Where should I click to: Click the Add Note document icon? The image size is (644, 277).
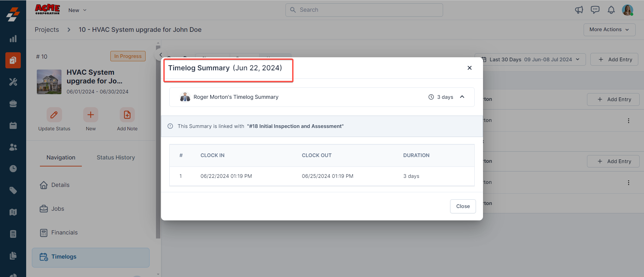[127, 115]
